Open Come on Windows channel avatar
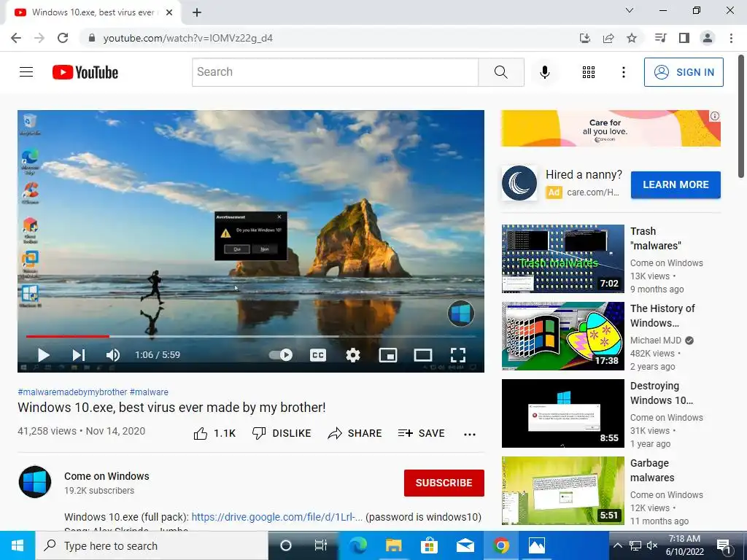The height and width of the screenshot is (560, 747). [35, 482]
